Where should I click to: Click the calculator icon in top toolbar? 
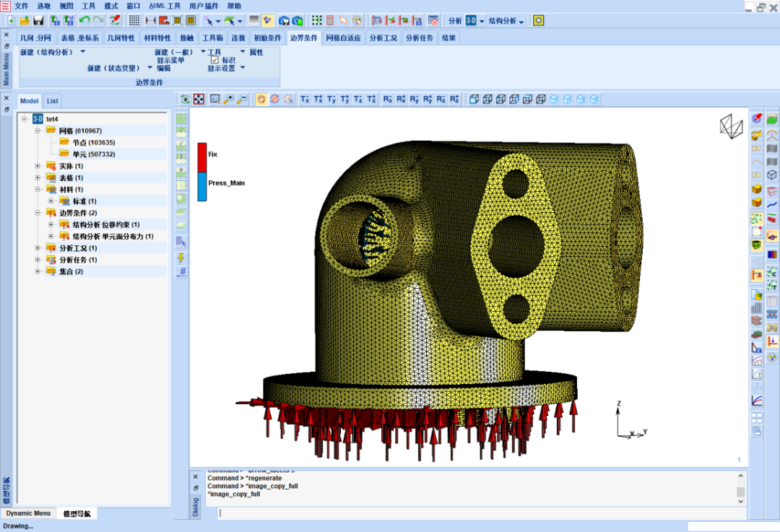pyautogui.click(x=330, y=20)
